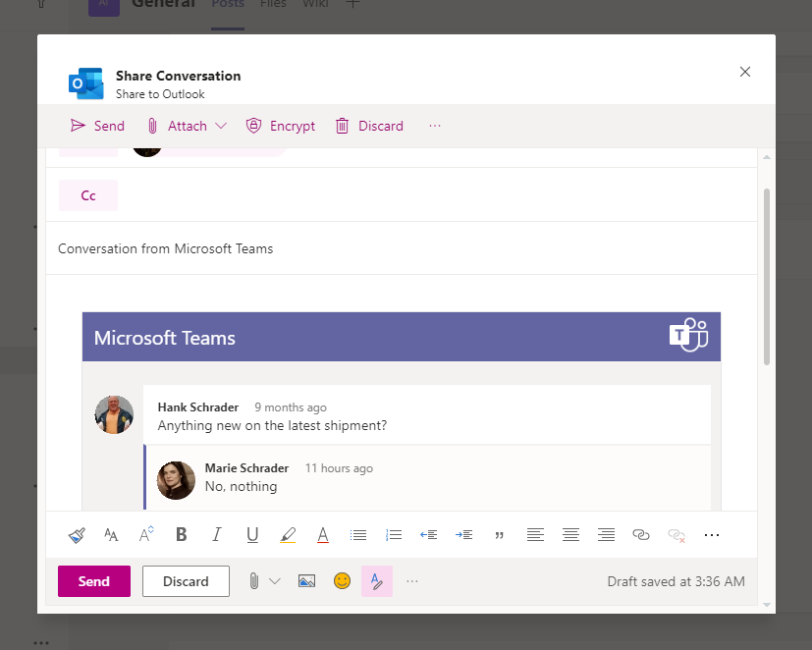The height and width of the screenshot is (650, 812).
Task: Click the Encrypt shield button
Action: [x=281, y=126]
